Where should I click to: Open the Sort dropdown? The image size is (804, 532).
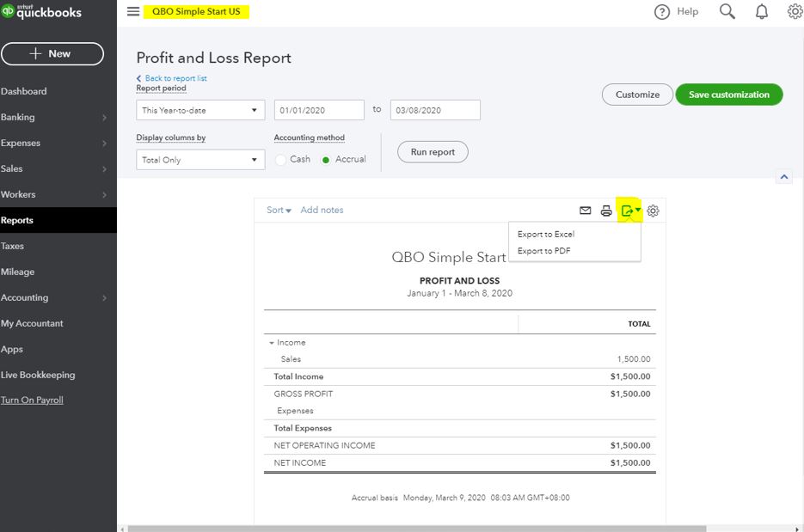click(x=279, y=210)
